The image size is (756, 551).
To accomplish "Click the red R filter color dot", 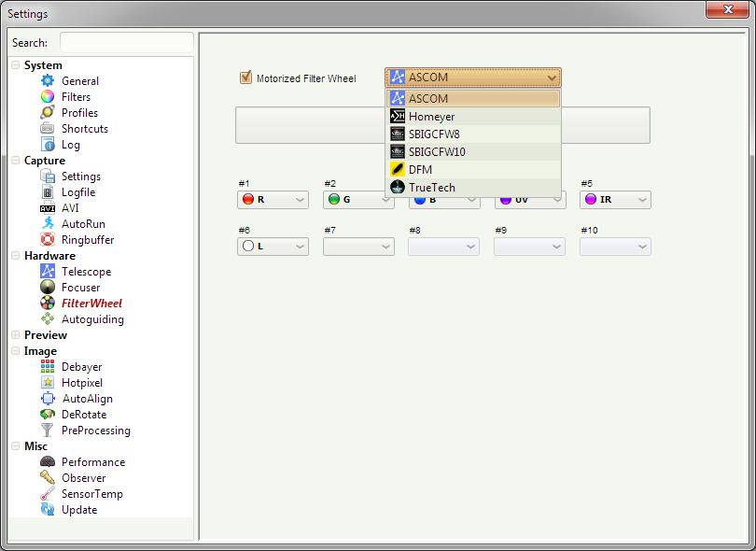I will 248,199.
